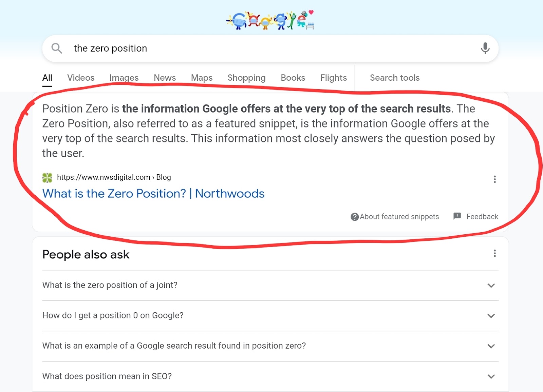The height and width of the screenshot is (392, 543).
Task: Expand the Google search result in position zero question
Action: (x=270, y=346)
